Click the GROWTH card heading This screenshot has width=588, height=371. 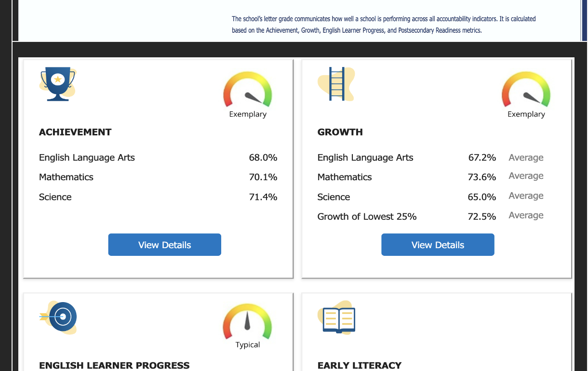[x=340, y=132]
